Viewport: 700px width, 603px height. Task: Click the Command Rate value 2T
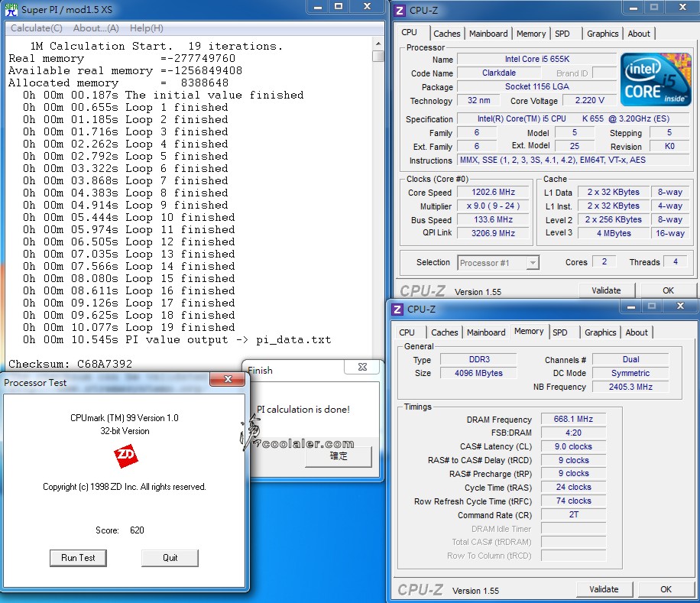tap(573, 514)
